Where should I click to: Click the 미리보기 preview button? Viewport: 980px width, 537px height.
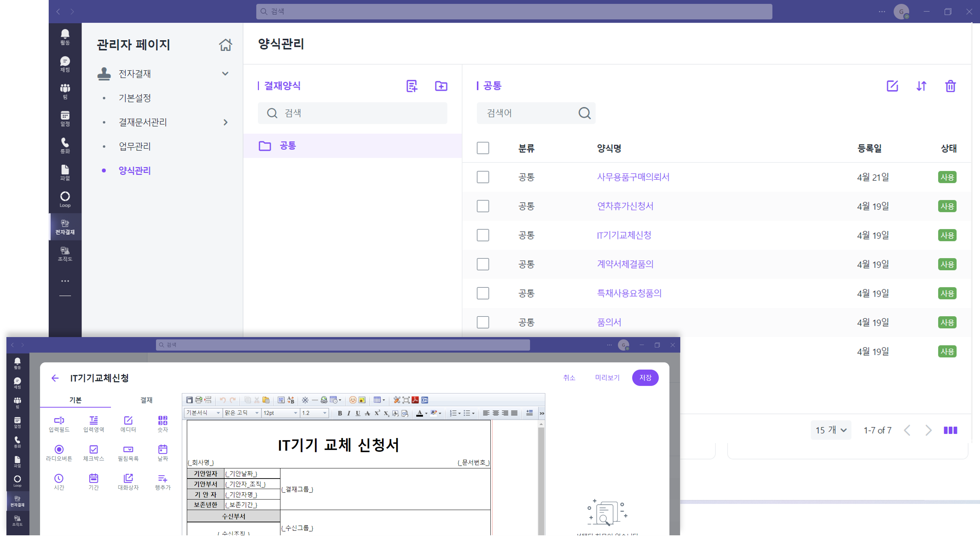coord(607,378)
